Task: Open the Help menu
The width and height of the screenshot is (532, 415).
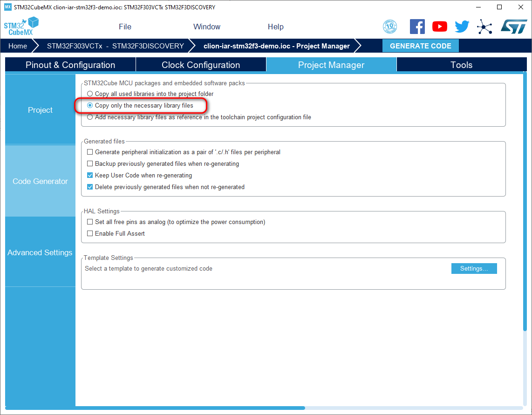Action: point(275,27)
